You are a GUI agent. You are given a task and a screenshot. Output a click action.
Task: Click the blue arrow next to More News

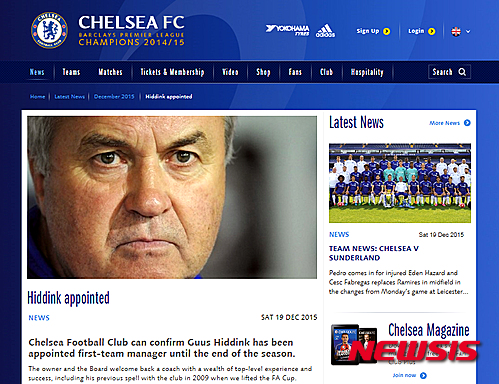(x=467, y=123)
